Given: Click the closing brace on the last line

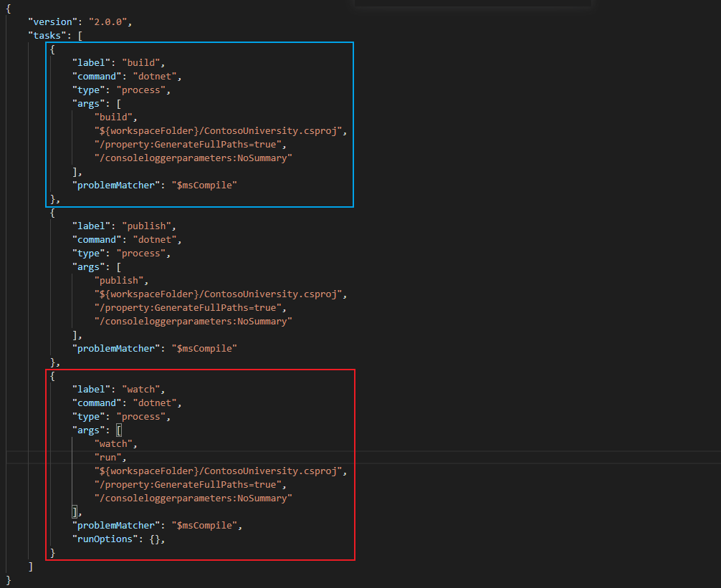Looking at the screenshot, I should tap(9, 579).
